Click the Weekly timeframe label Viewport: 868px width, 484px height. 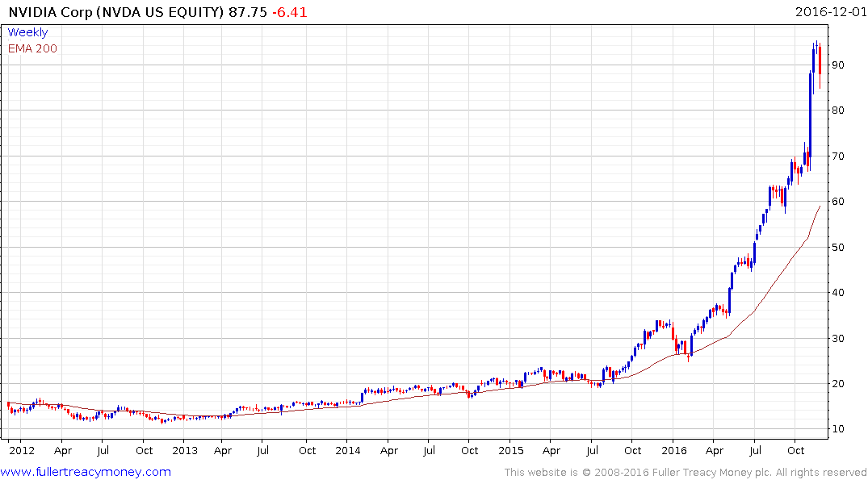pyautogui.click(x=27, y=32)
